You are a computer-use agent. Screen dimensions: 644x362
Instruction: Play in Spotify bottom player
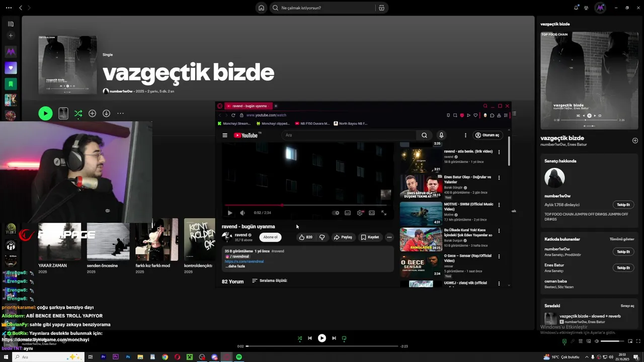coord(322,338)
